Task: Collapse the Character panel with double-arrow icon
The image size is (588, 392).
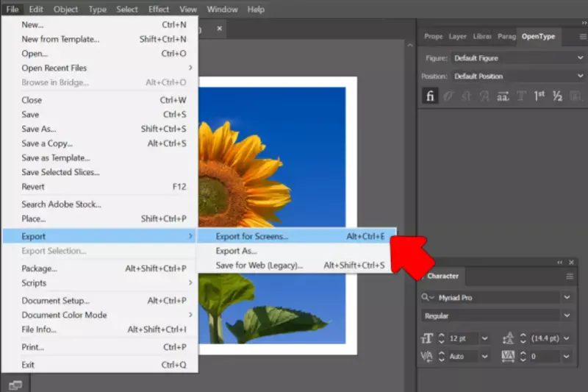Action: (x=559, y=263)
